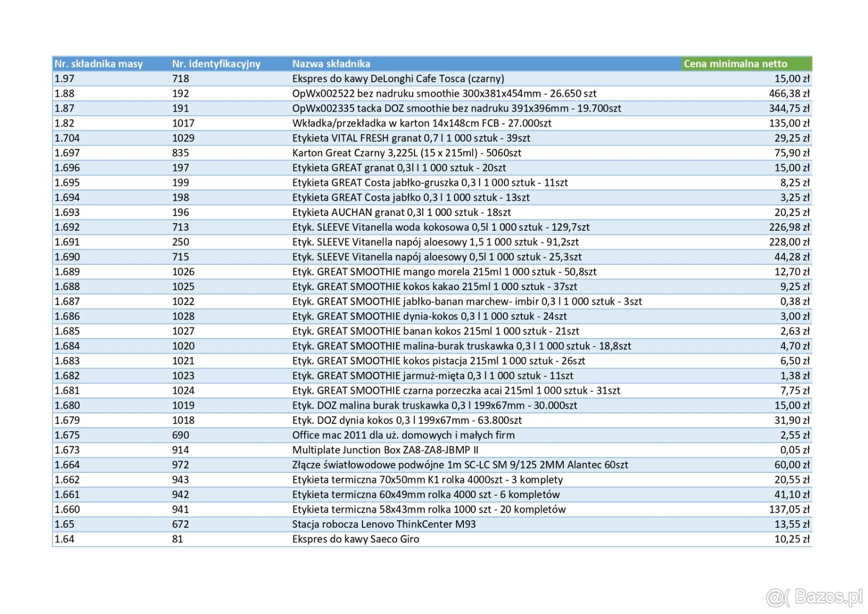Select 'Multiplate Junction Box ZA8-ZA8-JBMP II'
Screen dimensions: 868x614
coord(385,450)
